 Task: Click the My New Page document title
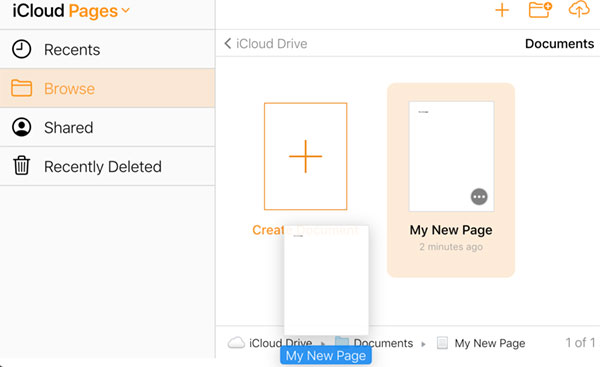[451, 230]
